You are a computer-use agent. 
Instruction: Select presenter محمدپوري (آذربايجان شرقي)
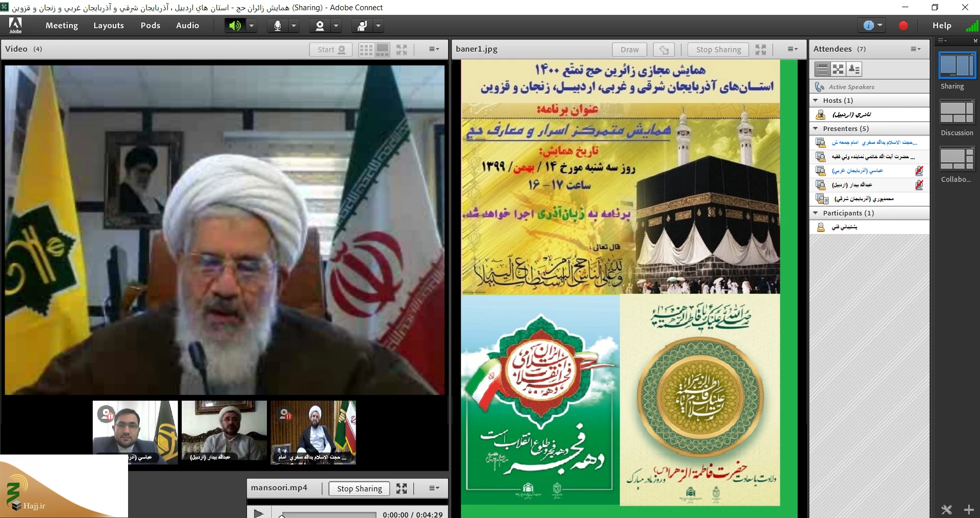[869, 199]
